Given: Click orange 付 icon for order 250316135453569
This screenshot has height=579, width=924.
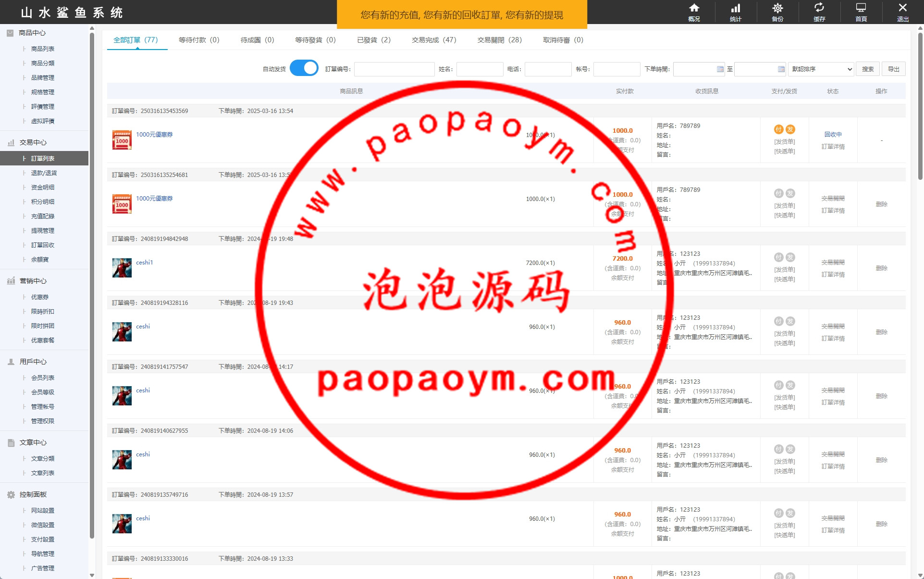Looking at the screenshot, I should (779, 129).
